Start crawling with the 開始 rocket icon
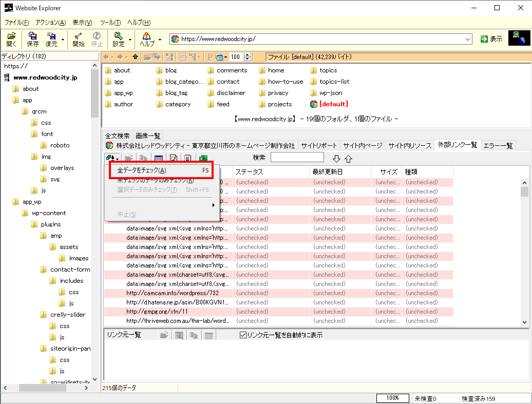 tap(79, 40)
